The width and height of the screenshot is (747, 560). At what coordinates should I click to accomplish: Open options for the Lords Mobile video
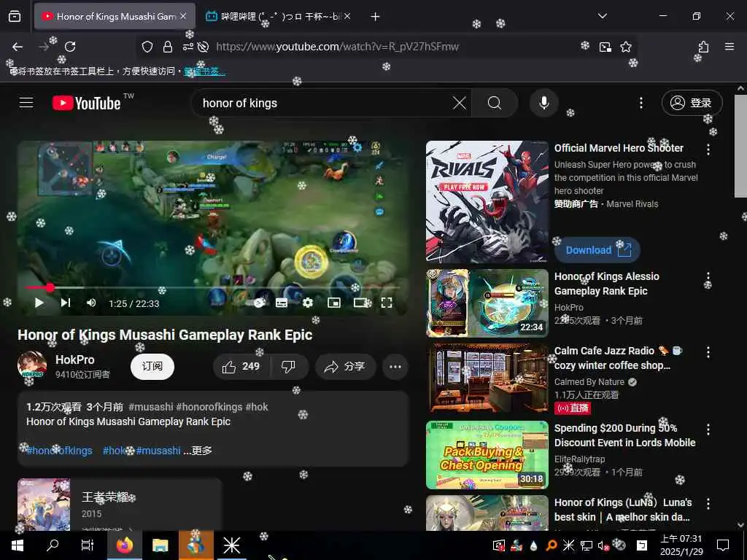point(708,429)
